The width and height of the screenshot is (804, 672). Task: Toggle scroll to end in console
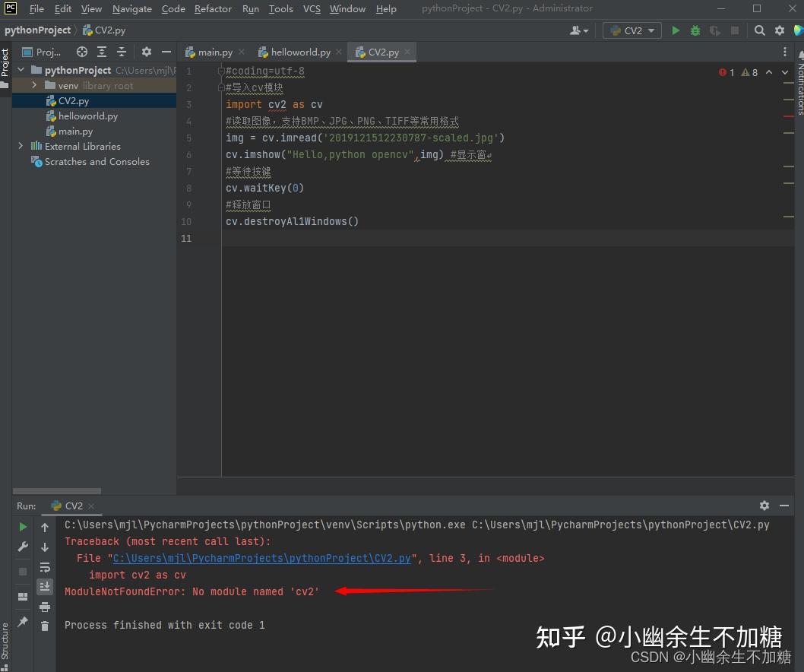click(x=45, y=586)
